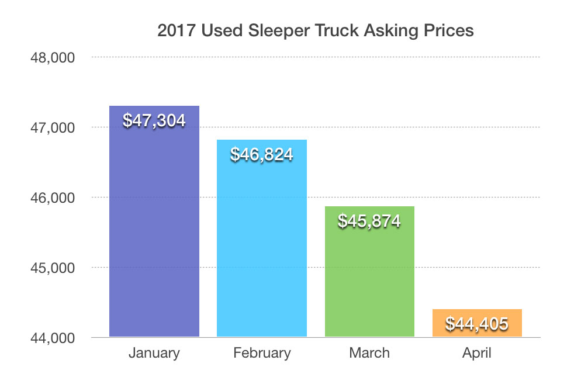The height and width of the screenshot is (374, 588).
Task: Click the purple January bar
Action: 154,234
